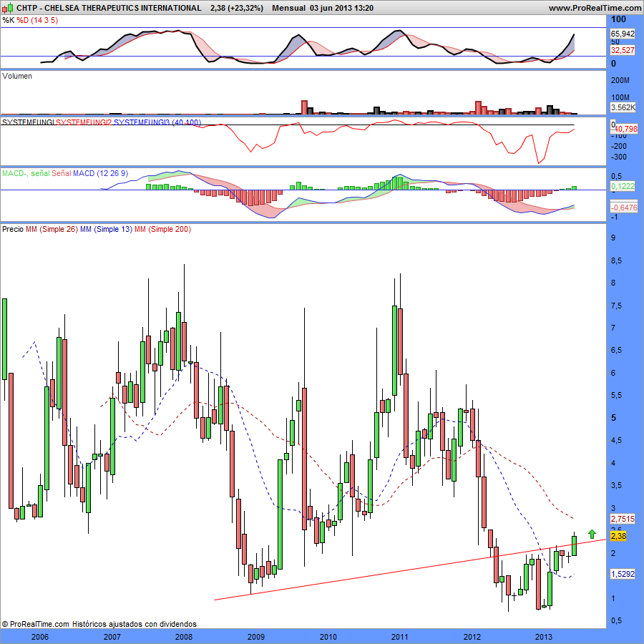Select the SYSTEMFUNGI2 red indicator label
644x644 pixels.
(x=84, y=122)
